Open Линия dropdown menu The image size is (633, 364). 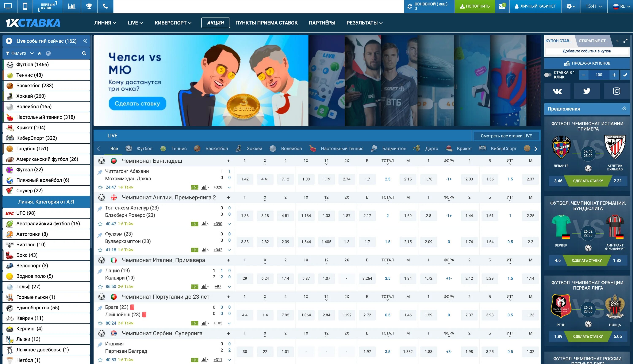(x=105, y=23)
